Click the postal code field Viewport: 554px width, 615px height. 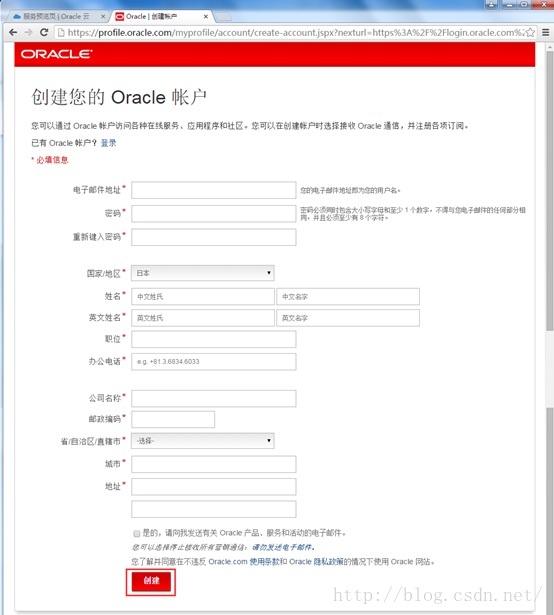173,419
